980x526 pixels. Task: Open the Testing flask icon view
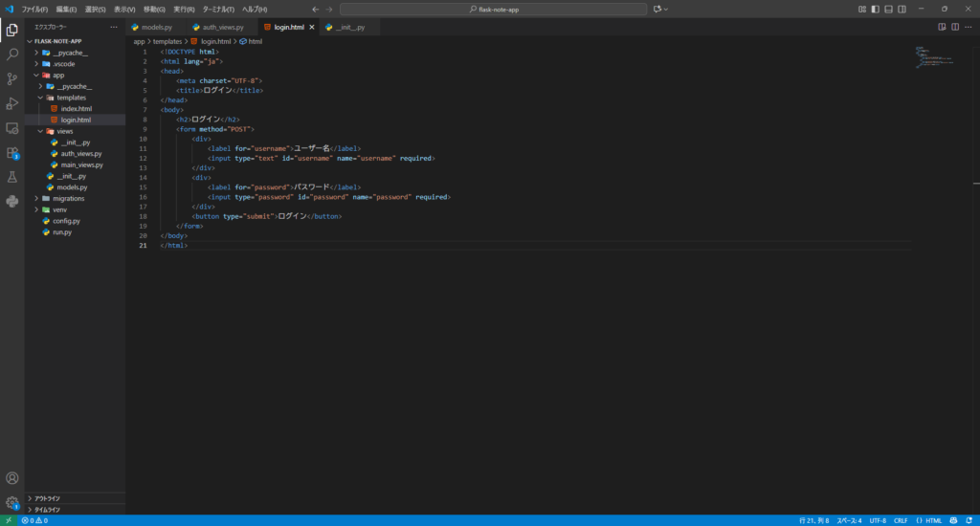(x=12, y=177)
